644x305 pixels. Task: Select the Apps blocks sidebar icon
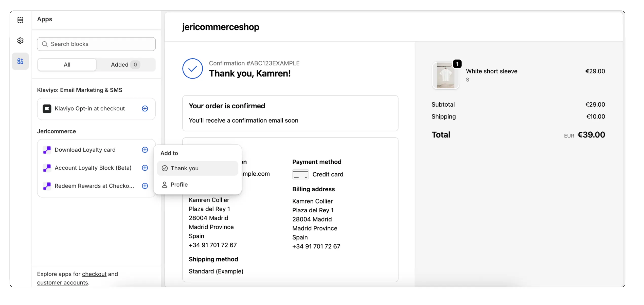20,61
